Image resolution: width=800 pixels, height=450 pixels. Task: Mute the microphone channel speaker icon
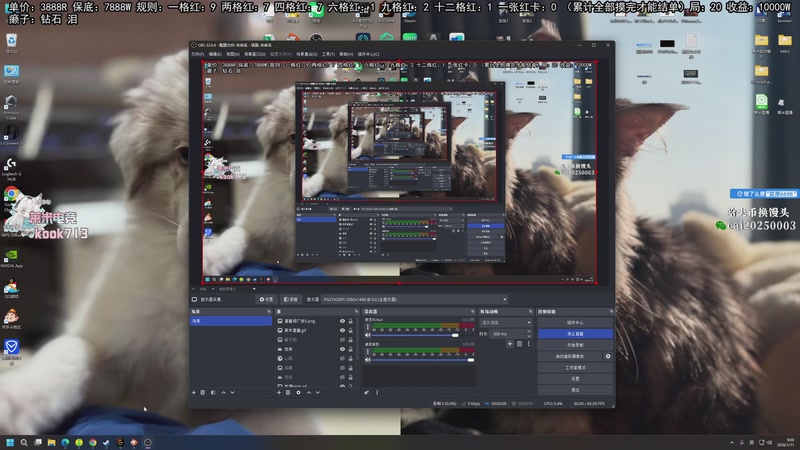pyautogui.click(x=368, y=335)
